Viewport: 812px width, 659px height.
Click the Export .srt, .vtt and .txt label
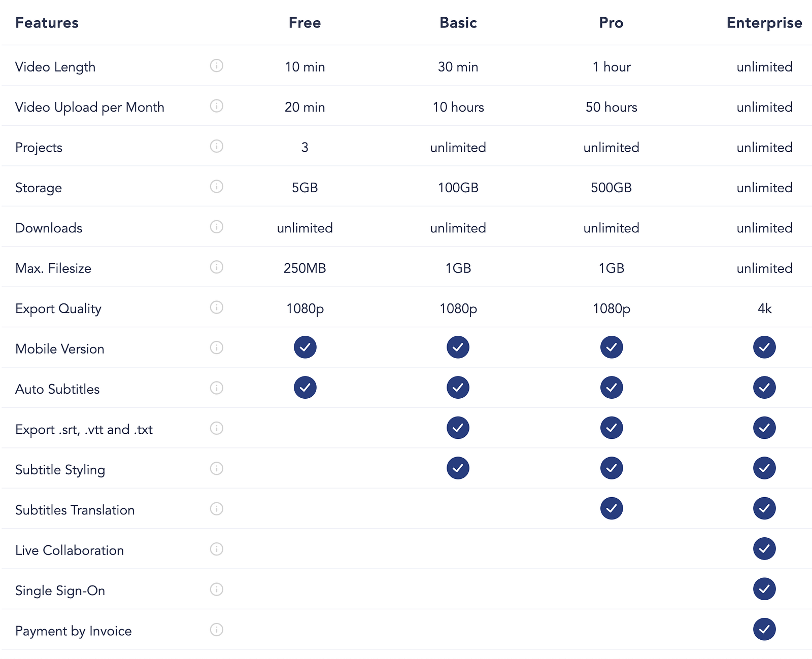tap(84, 430)
